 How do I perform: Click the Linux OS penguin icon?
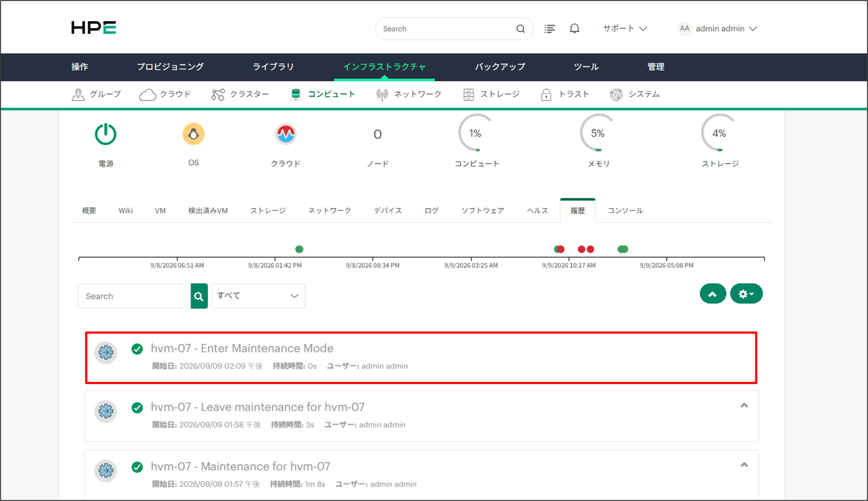point(194,134)
